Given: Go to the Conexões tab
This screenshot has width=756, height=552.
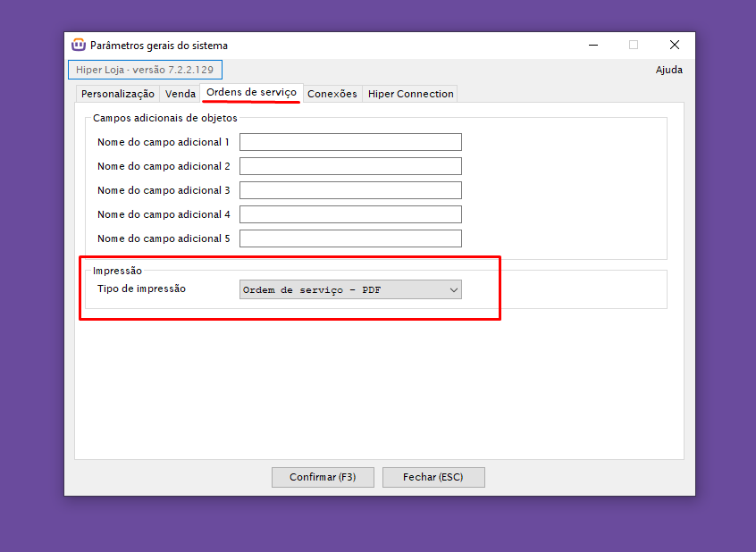Looking at the screenshot, I should [332, 94].
